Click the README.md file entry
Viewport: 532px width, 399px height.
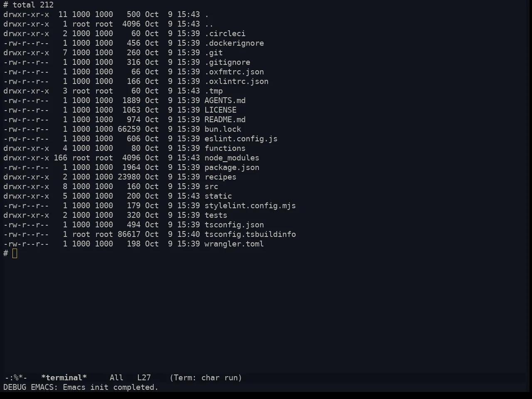pos(225,120)
